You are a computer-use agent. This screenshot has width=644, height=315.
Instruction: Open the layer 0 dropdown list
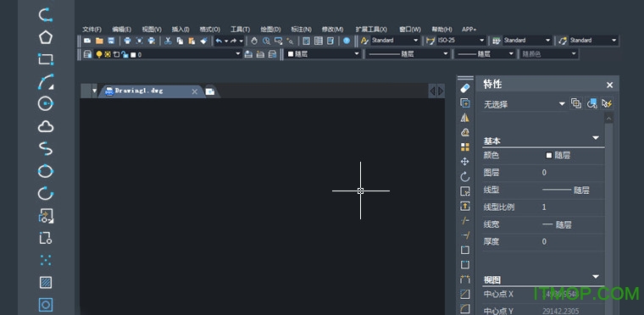coord(238,54)
